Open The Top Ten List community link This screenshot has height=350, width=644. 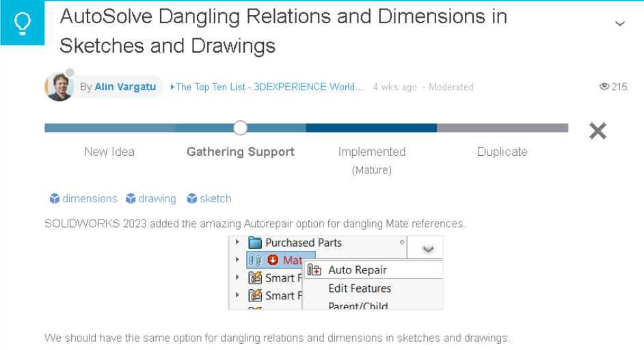click(267, 87)
